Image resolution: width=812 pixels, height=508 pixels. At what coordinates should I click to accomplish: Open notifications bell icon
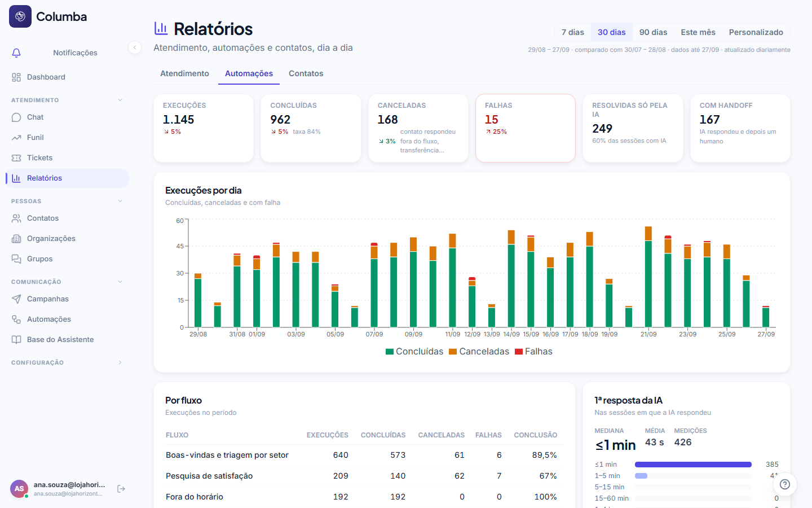(x=16, y=52)
